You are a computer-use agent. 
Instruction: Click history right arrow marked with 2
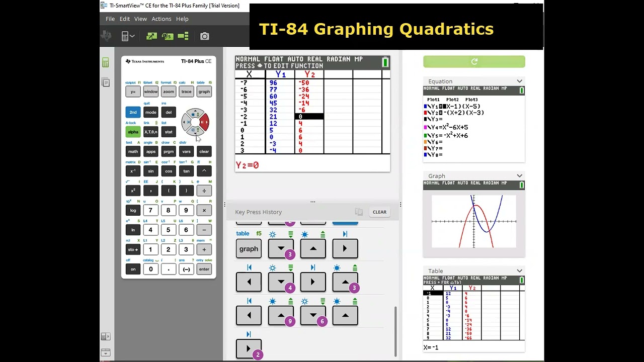[249, 348]
